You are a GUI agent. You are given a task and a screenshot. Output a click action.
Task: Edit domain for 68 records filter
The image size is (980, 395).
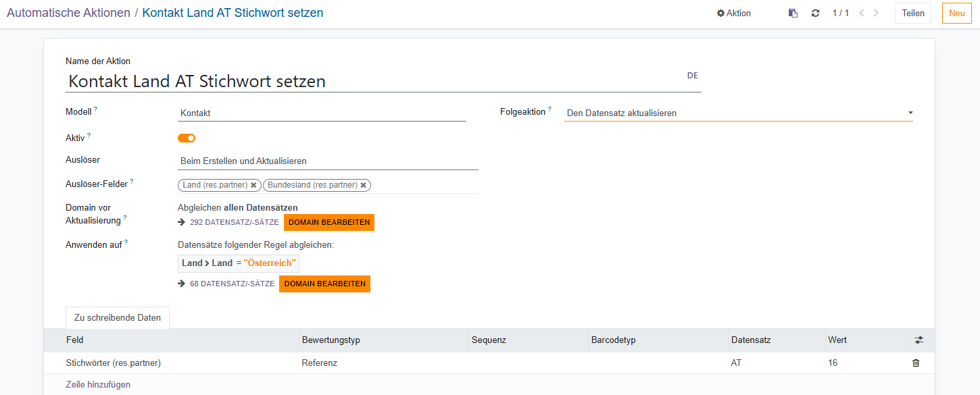[324, 284]
